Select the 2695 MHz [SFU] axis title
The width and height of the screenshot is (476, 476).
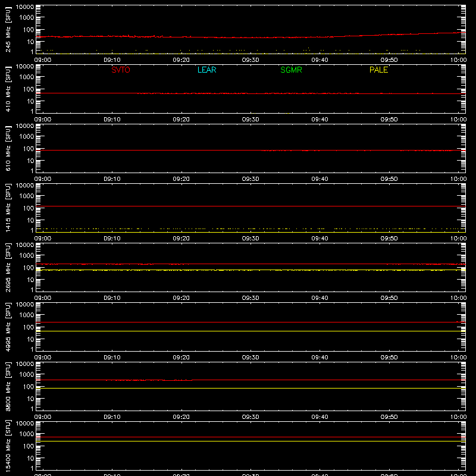[x=8, y=268]
